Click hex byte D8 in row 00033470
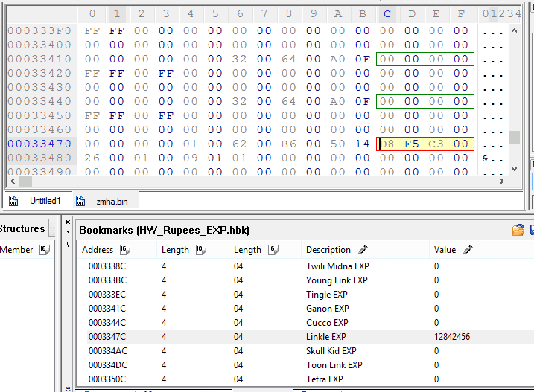This screenshot has height=392, width=534. [387, 144]
